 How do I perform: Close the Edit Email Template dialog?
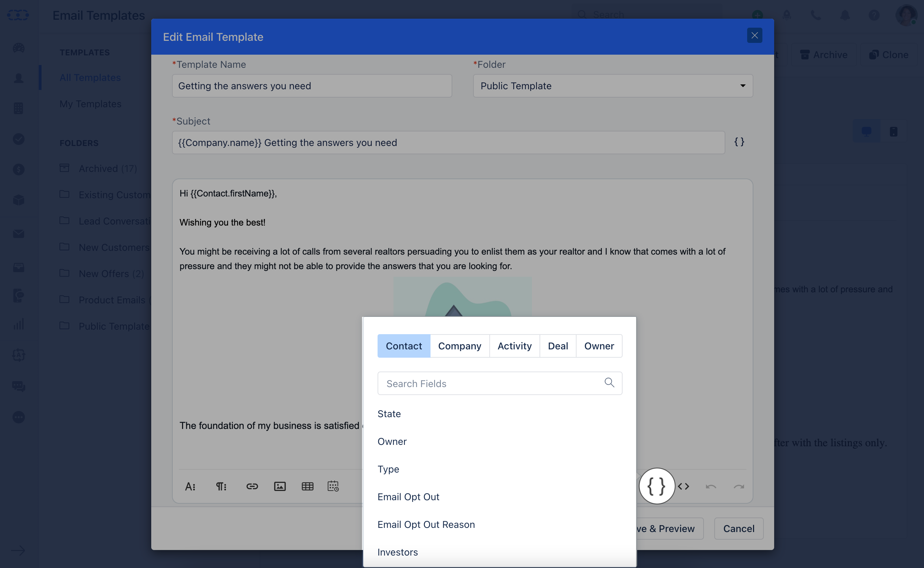pyautogui.click(x=754, y=35)
